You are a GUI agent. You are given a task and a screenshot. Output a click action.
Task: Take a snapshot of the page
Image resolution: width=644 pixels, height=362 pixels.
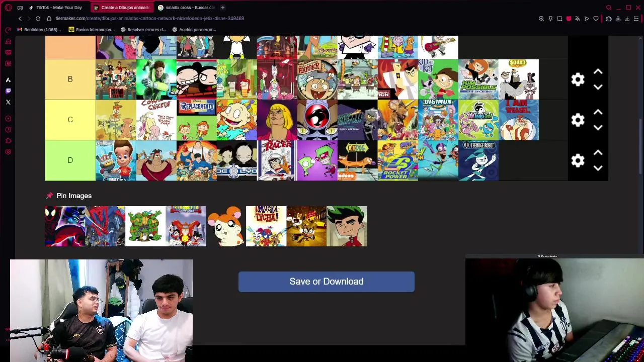559,19
